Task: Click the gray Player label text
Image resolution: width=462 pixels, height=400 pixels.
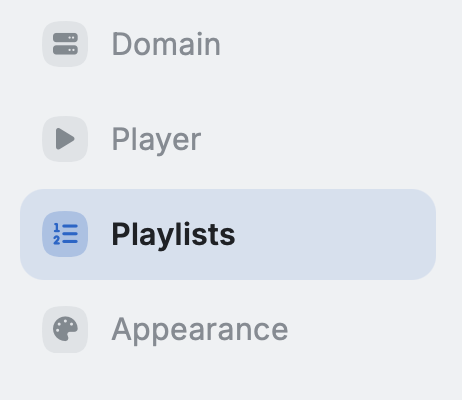Action: pos(156,140)
